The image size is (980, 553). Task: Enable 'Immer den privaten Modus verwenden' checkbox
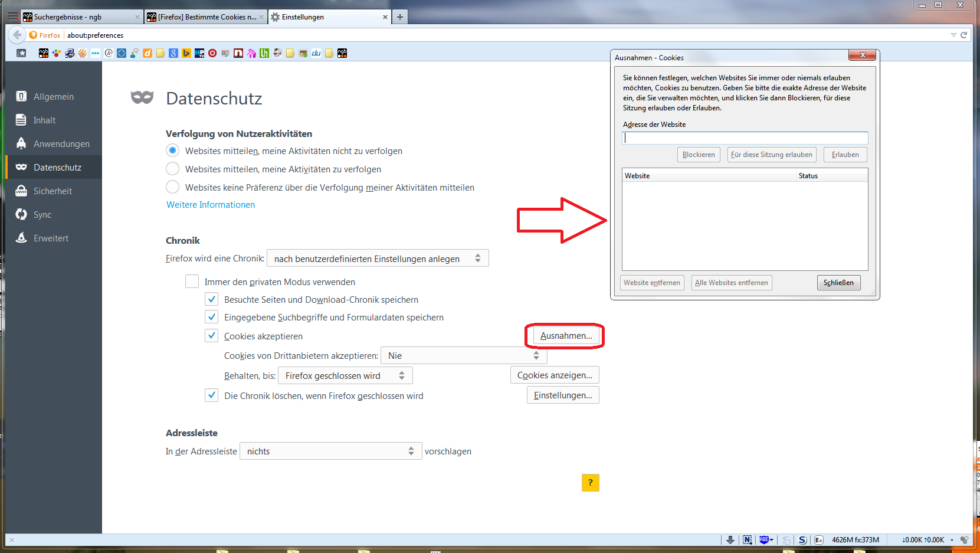[192, 282]
